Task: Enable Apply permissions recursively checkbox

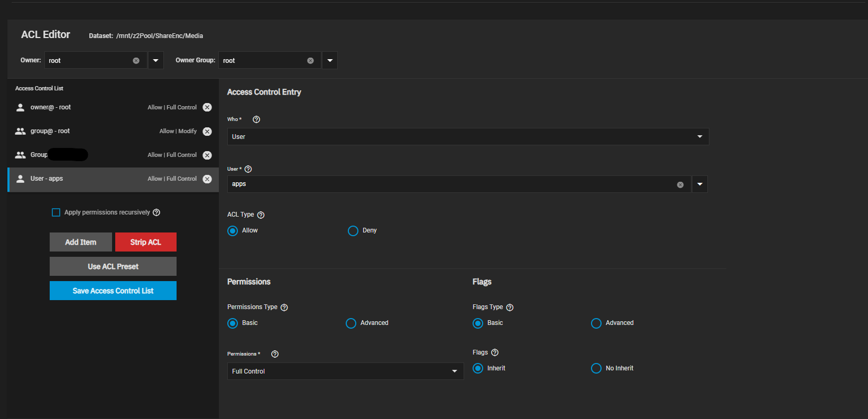Action: [x=56, y=212]
